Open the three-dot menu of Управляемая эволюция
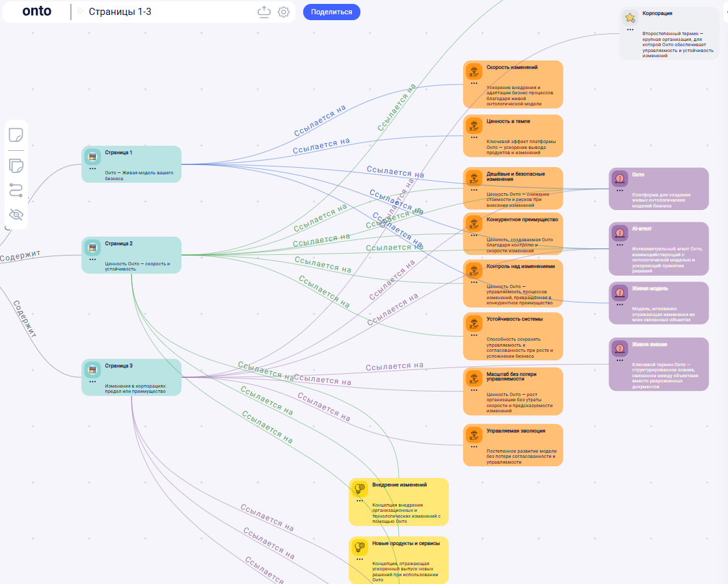The width and height of the screenshot is (728, 584). coord(474,447)
